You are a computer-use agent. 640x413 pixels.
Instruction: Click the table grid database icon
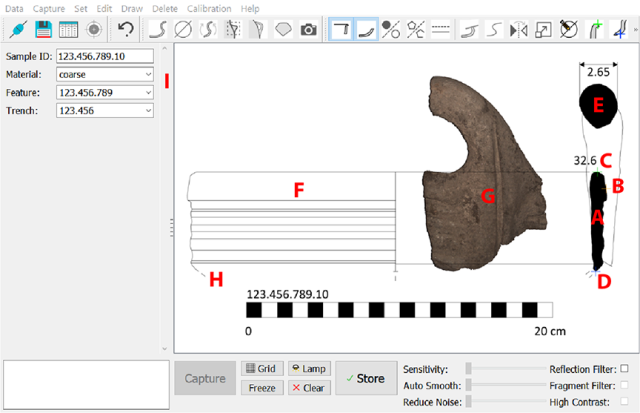coord(68,30)
